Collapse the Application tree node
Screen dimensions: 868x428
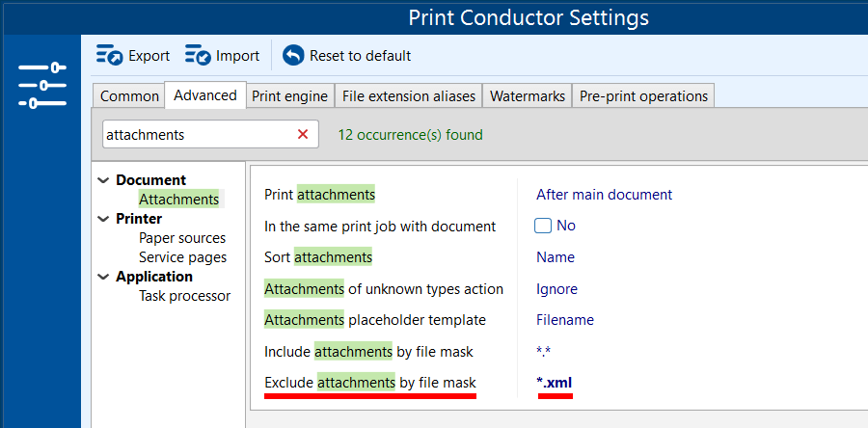pyautogui.click(x=105, y=277)
